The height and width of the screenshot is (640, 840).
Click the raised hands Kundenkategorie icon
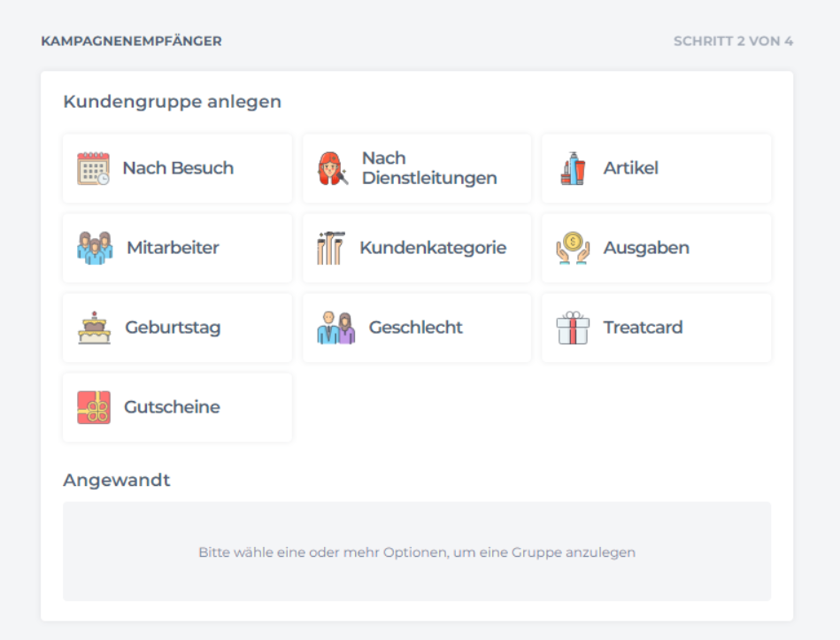click(x=331, y=248)
